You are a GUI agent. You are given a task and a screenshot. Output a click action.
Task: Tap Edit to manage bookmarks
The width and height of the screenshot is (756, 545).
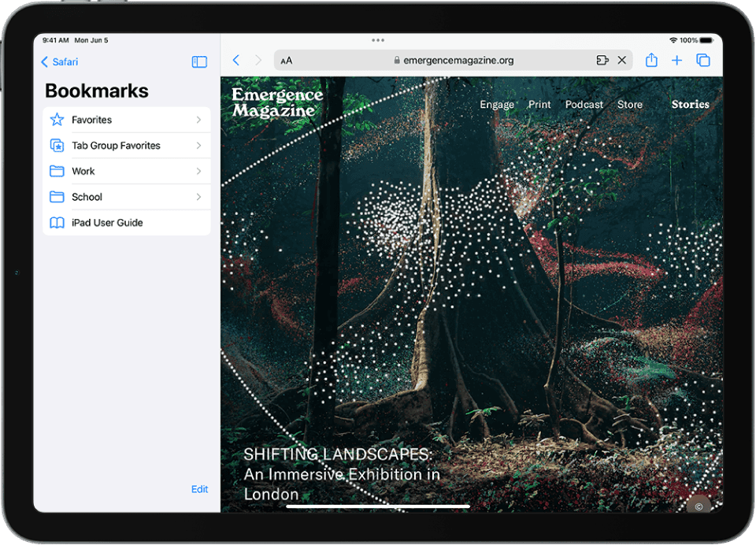click(199, 489)
